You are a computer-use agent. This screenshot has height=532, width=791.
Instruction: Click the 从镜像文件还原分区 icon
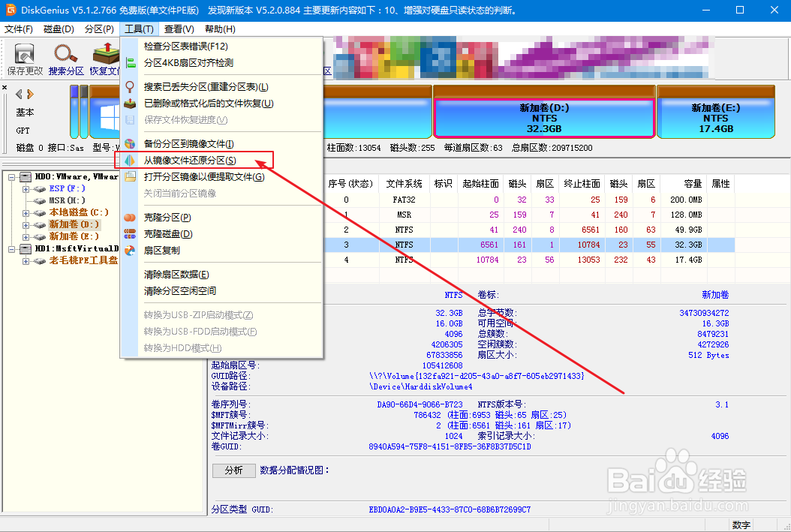click(x=130, y=161)
